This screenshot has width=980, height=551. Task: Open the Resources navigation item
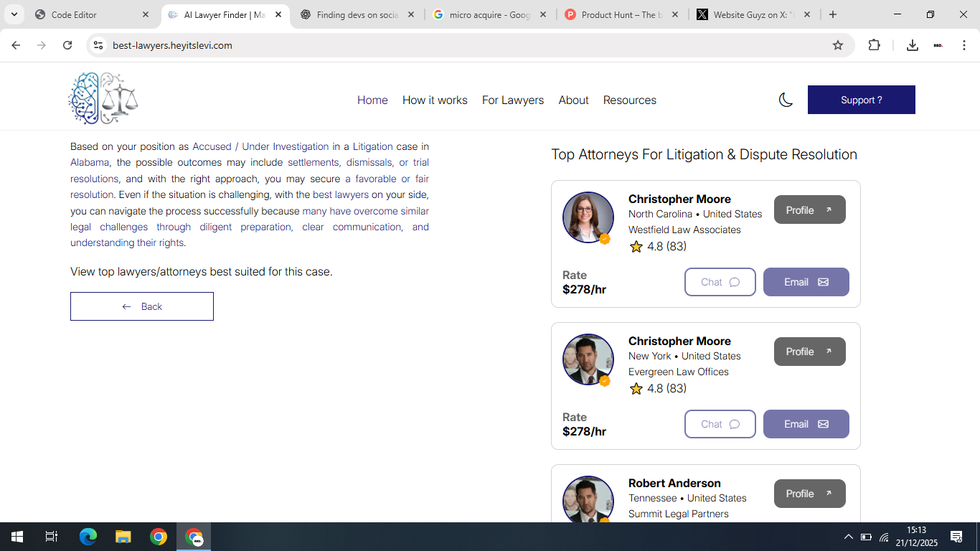coord(629,100)
